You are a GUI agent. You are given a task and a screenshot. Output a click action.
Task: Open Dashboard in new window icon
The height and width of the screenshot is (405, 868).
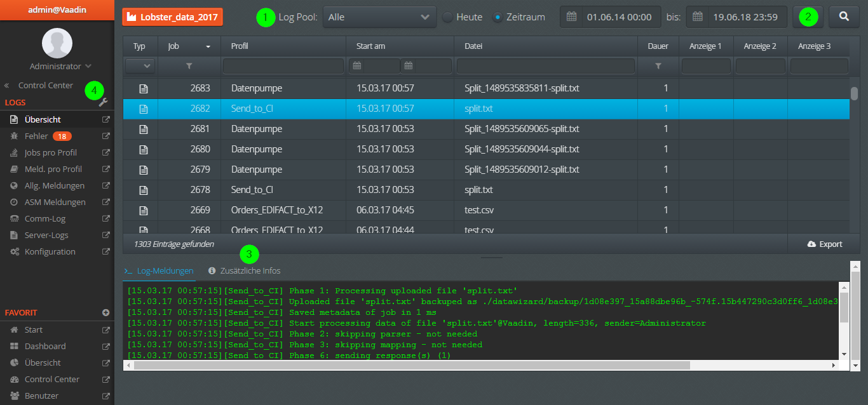coord(105,346)
